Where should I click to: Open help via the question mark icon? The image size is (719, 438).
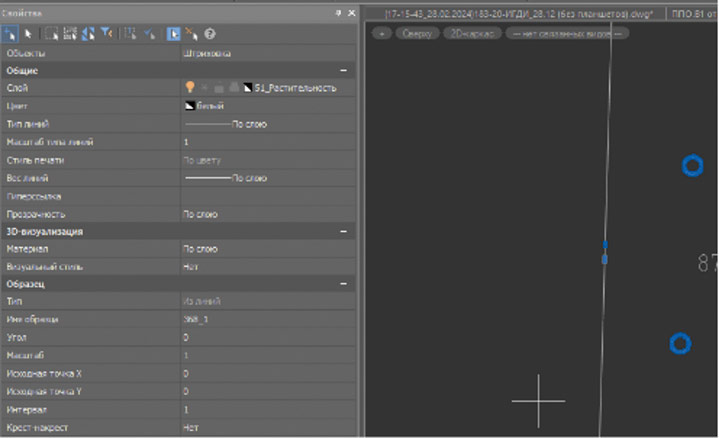point(210,34)
